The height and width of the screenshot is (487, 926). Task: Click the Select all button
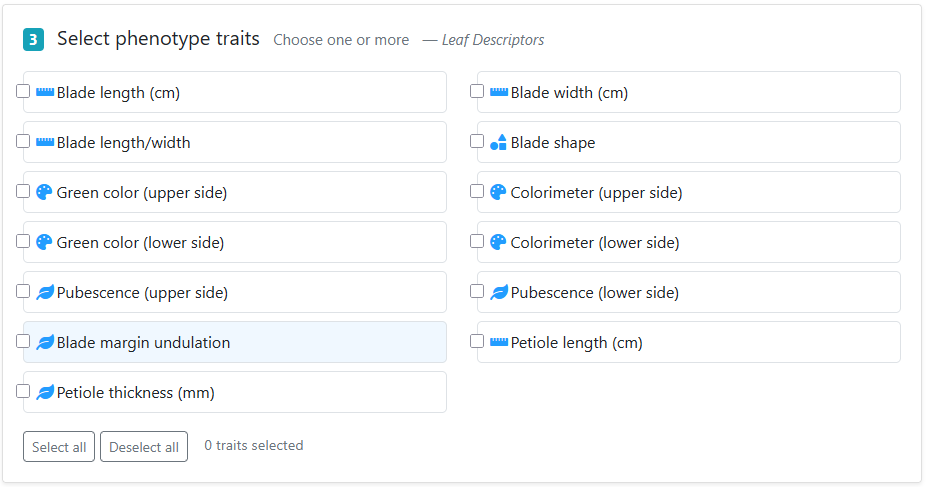pyautogui.click(x=59, y=447)
